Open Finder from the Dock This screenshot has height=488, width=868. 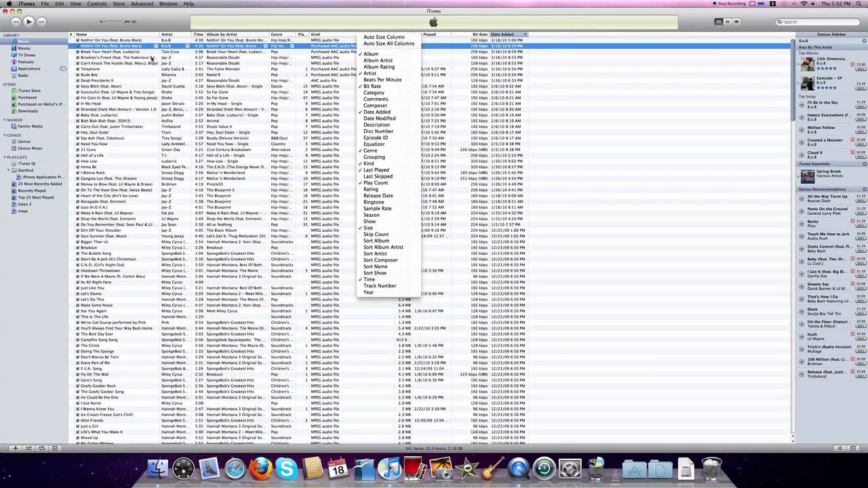tap(157, 468)
